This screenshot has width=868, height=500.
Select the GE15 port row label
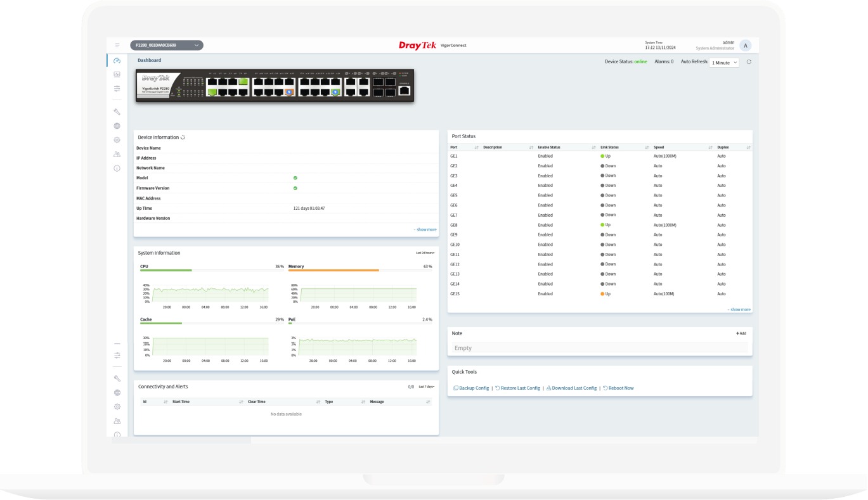pos(455,294)
